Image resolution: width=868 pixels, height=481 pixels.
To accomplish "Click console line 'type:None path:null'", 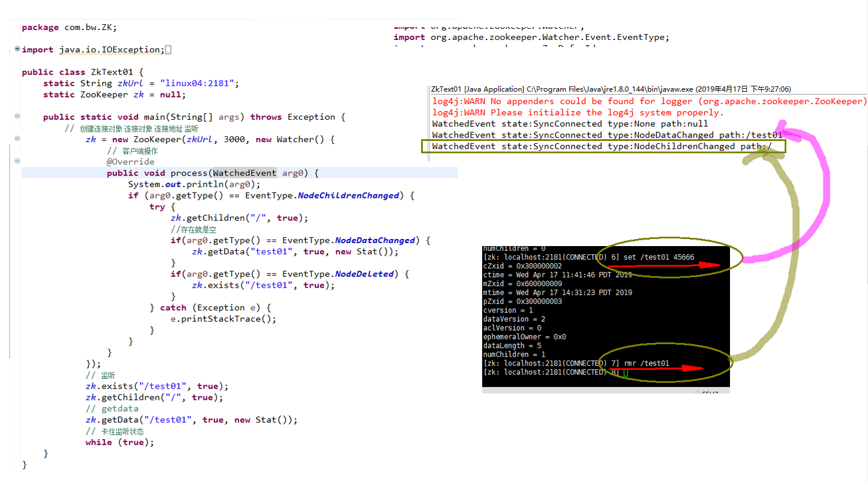I will [x=570, y=124].
